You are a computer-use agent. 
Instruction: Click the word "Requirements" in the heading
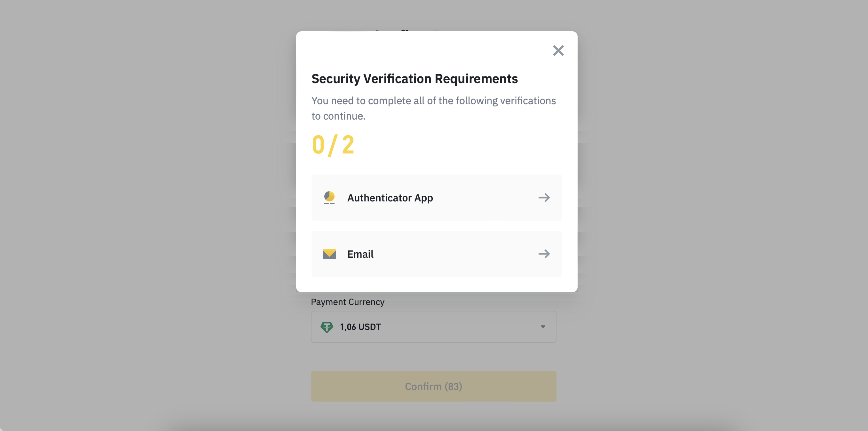[476, 79]
